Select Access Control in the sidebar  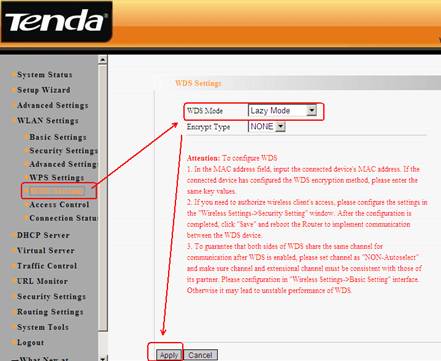(x=59, y=205)
